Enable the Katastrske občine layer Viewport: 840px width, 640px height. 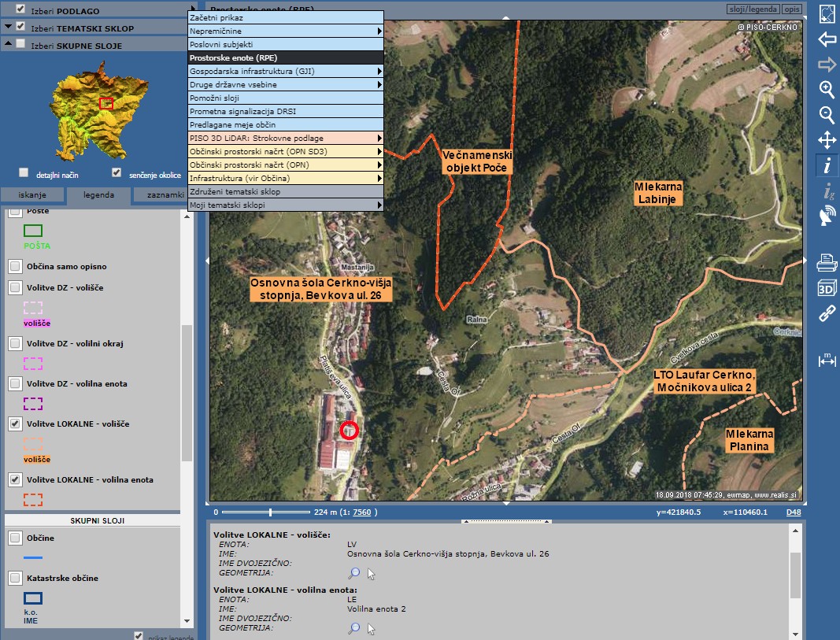tap(15, 579)
